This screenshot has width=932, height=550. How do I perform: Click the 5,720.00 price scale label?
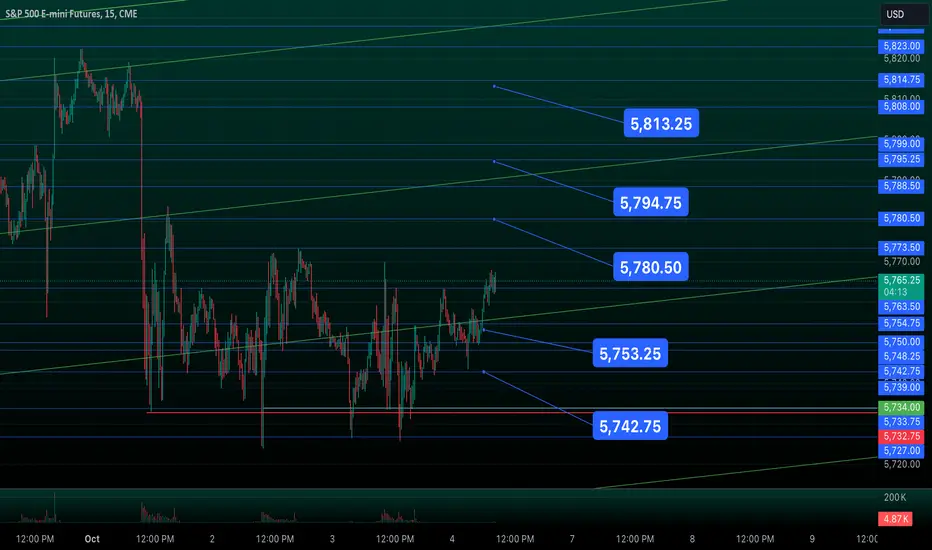[902, 464]
